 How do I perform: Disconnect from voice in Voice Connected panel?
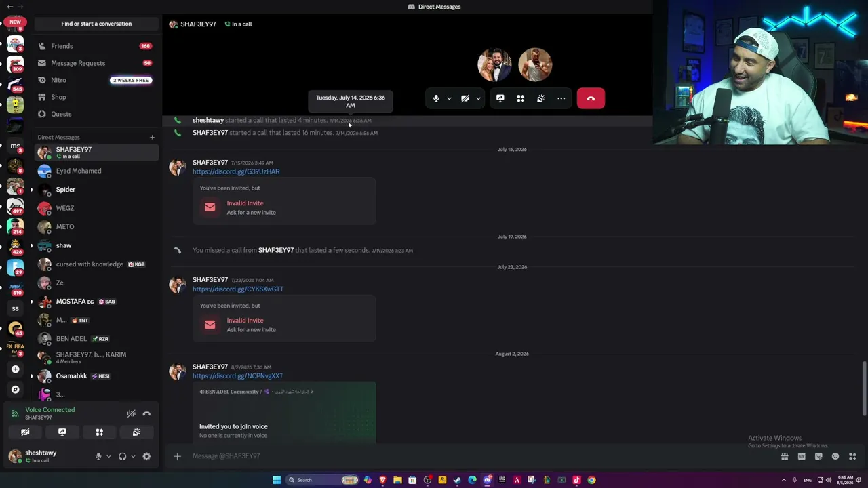coord(146,413)
